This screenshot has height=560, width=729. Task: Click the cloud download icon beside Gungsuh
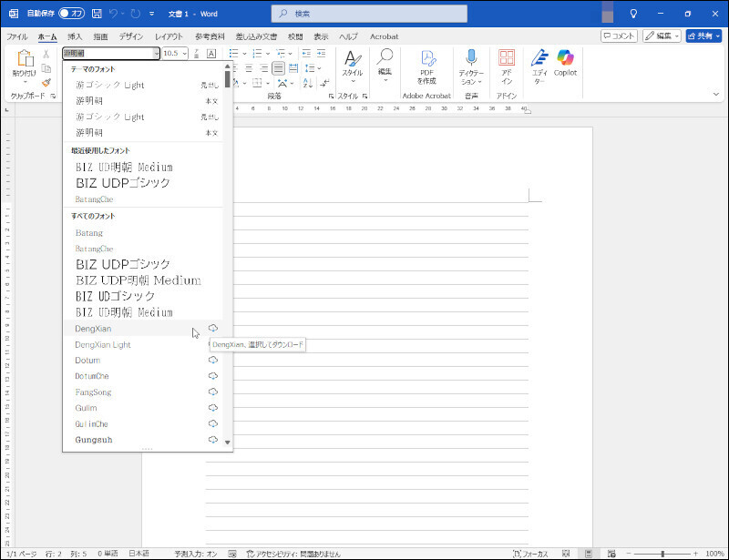coord(213,440)
